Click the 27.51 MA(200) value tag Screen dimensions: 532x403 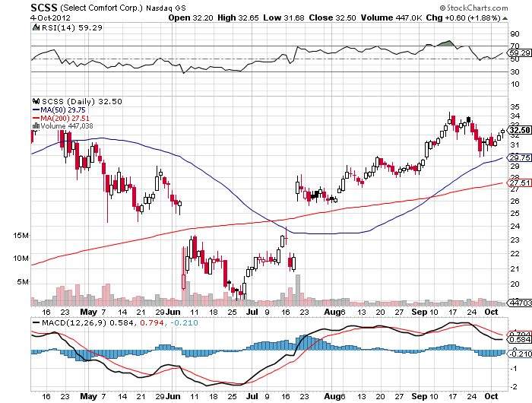(519, 183)
